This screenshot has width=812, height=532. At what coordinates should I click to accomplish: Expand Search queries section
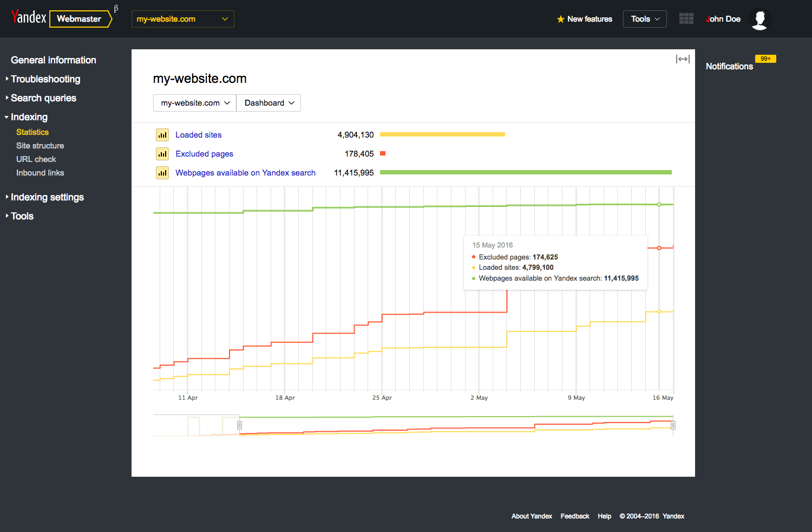coord(43,98)
